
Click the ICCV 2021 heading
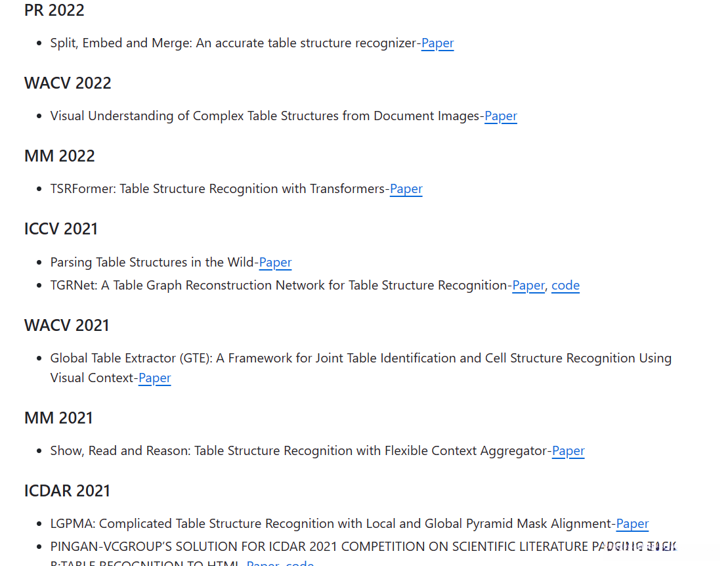pyautogui.click(x=61, y=229)
